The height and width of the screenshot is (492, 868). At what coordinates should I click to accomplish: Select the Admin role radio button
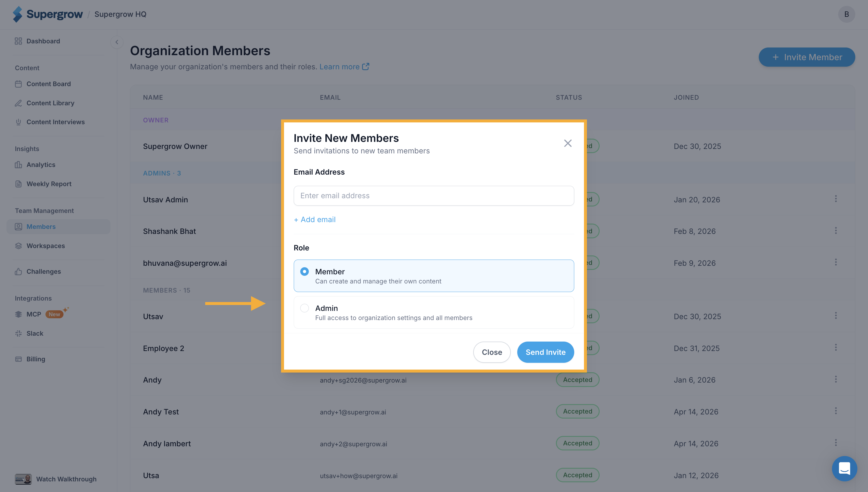305,308
